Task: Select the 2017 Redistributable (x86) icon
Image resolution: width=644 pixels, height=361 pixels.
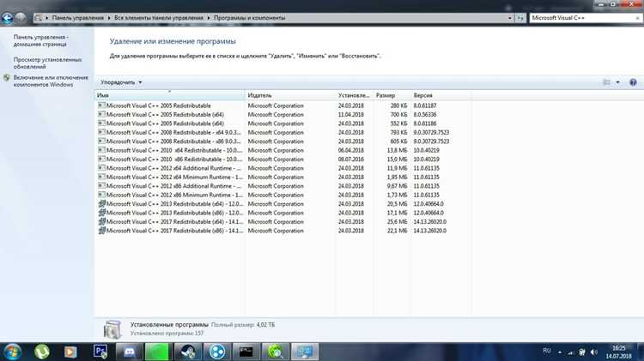Action: point(101,231)
